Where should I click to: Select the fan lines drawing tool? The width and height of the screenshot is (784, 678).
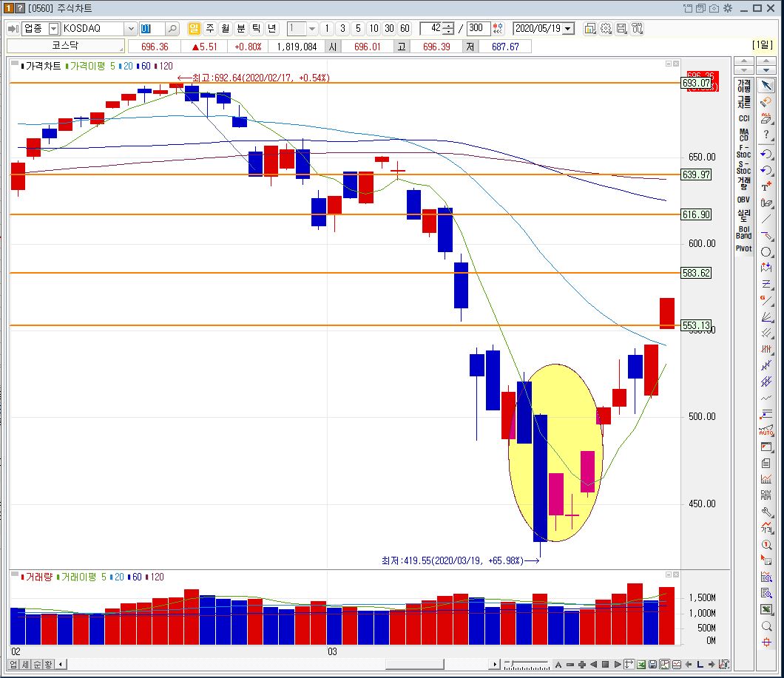click(x=766, y=317)
